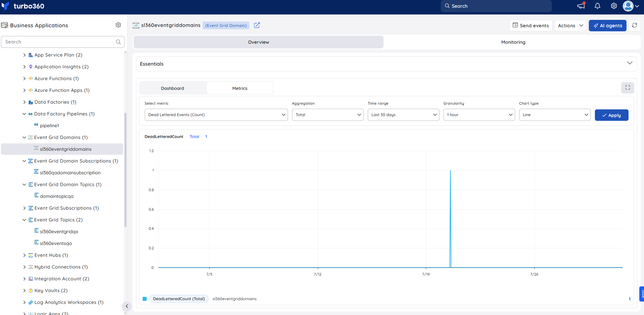Click the sidebar search magnifier icon
The width and height of the screenshot is (644, 315).
tap(118, 42)
